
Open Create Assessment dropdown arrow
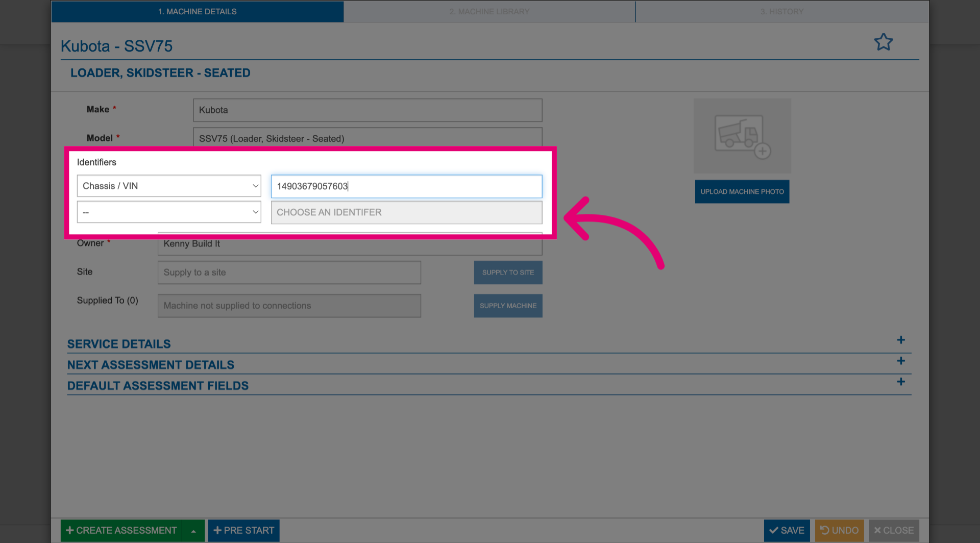193,531
